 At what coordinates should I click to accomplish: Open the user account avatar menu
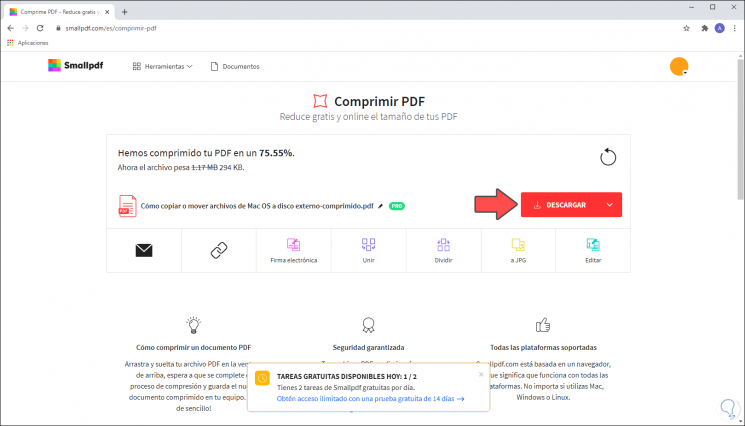coord(679,67)
